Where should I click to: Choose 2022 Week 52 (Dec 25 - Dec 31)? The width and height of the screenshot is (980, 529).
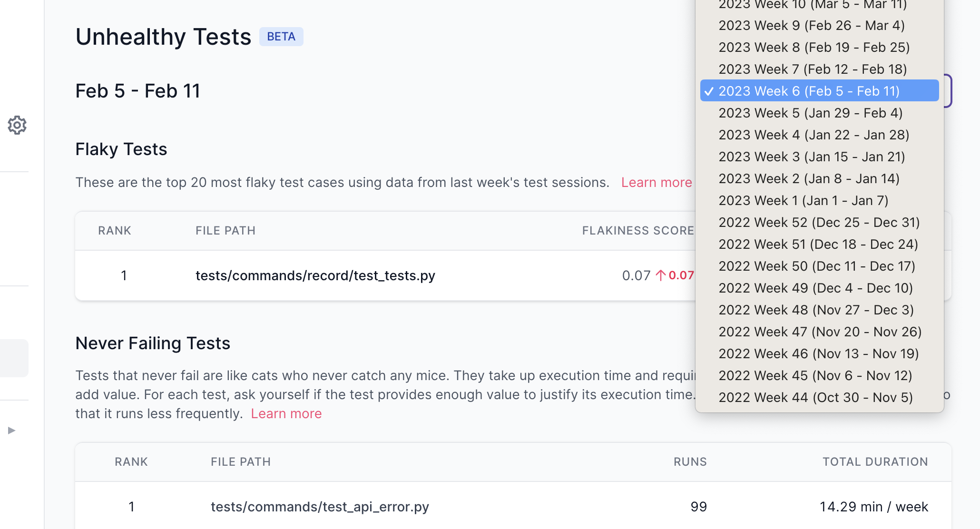point(819,222)
